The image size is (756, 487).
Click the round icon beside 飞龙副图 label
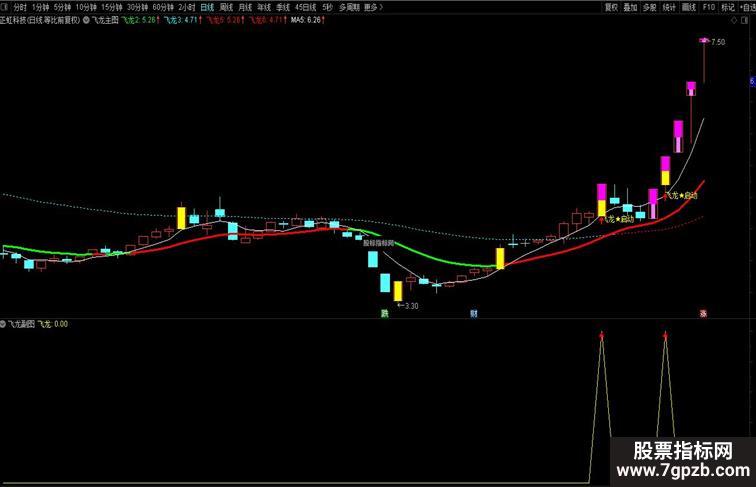click(3, 324)
